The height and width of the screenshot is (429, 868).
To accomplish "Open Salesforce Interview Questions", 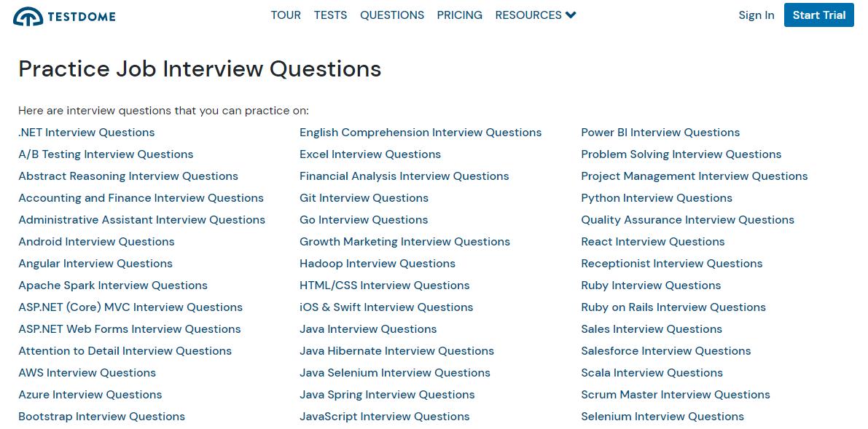I will [x=666, y=351].
